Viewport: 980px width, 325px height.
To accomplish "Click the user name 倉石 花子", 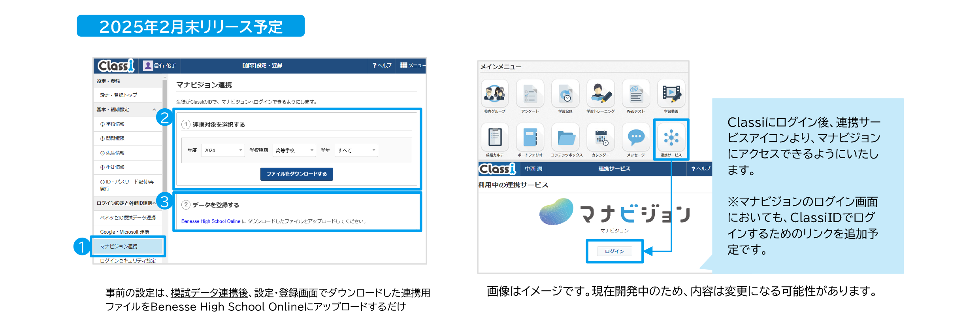I will [x=165, y=65].
